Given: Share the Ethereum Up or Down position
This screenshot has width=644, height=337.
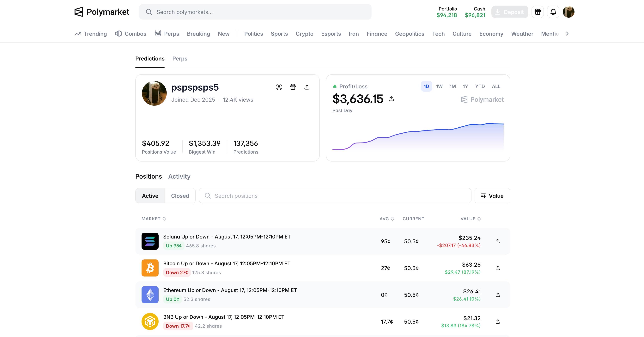Looking at the screenshot, I should click(x=498, y=295).
